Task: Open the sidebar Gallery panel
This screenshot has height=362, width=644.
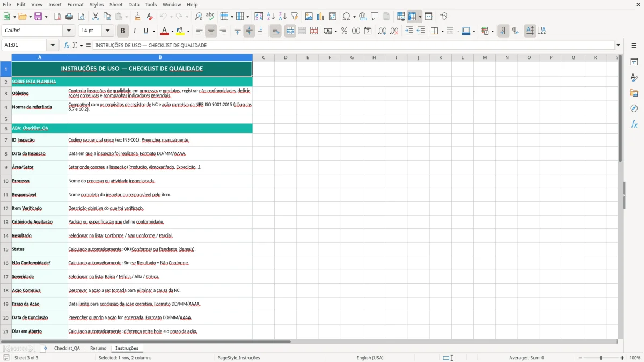Action: (x=634, y=93)
